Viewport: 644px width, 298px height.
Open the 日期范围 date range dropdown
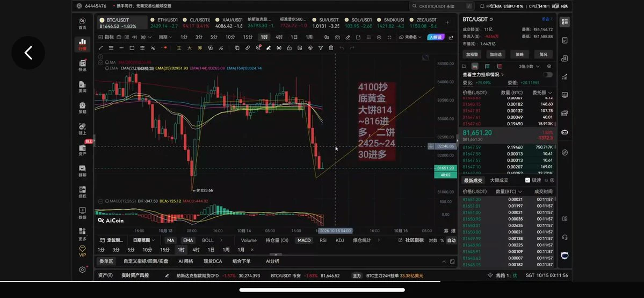(144, 240)
